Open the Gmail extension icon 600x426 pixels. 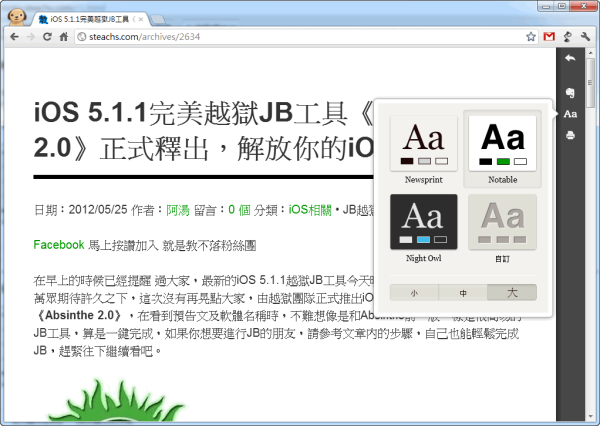pos(549,37)
